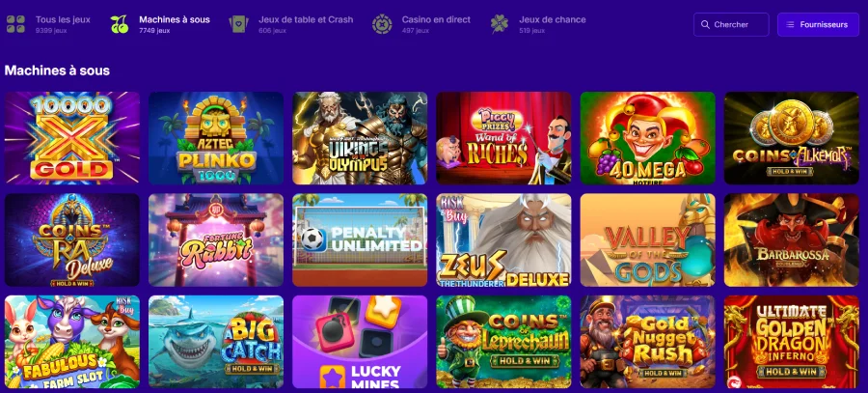Click the Chercher search field
This screenshot has height=393, width=868.
coord(731,24)
